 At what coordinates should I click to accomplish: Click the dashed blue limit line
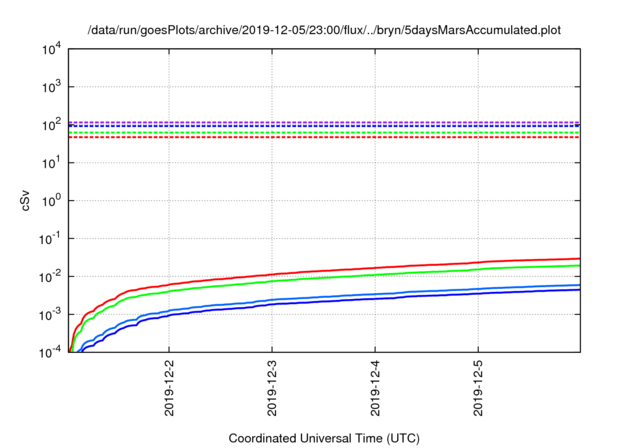tap(324, 126)
